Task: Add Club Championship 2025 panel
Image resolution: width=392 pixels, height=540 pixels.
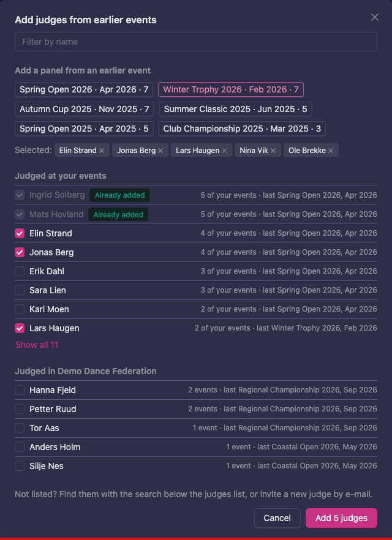Action: pyautogui.click(x=242, y=129)
